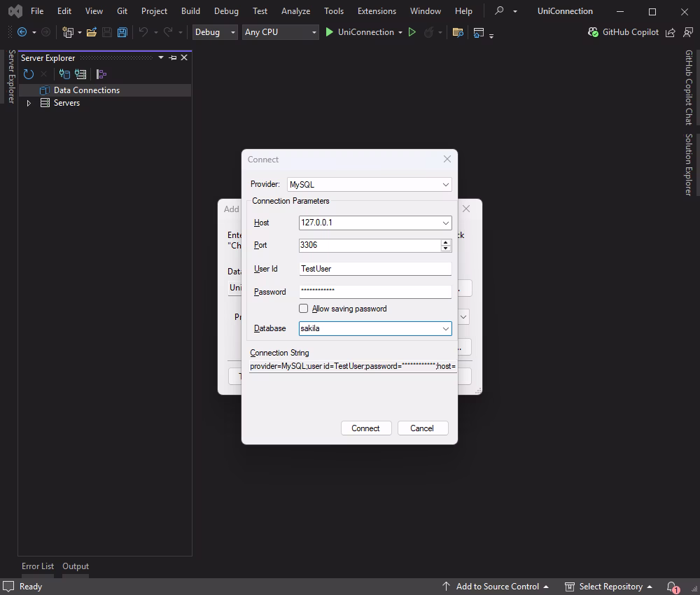
Task: Open the Select Repository menu
Action: (x=608, y=587)
